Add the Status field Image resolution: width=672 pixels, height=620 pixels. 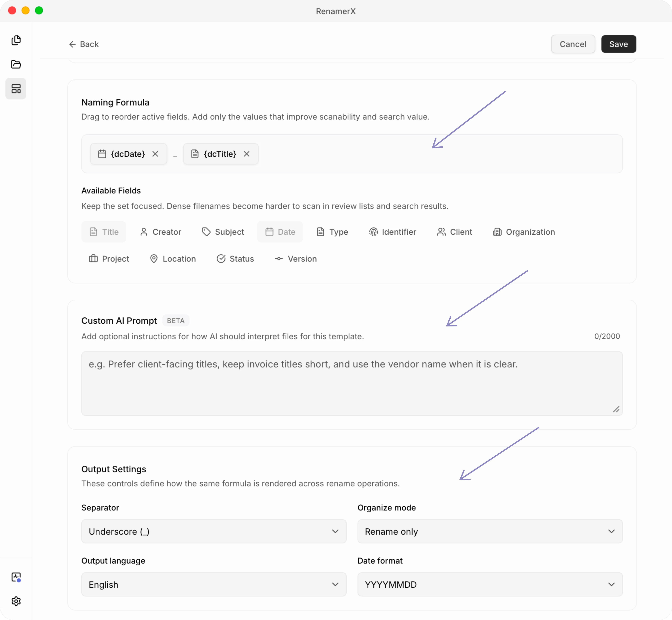(x=235, y=259)
